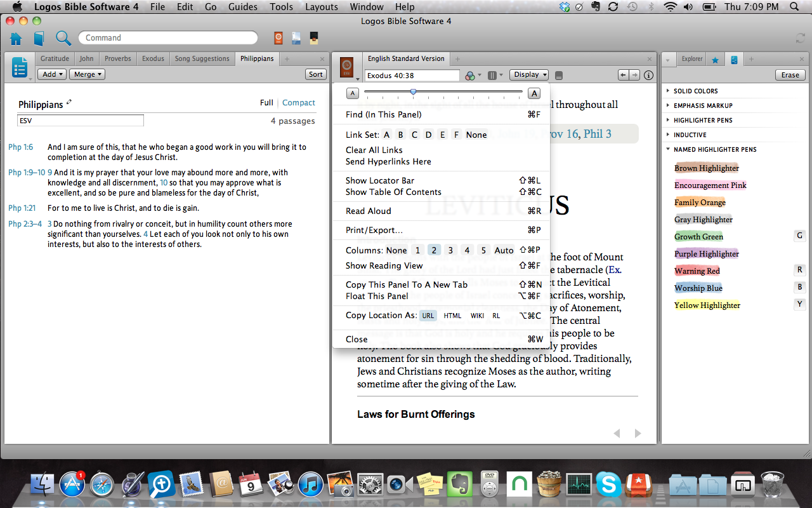812x508 pixels.
Task: Click the Passage List panel icon
Action: (20, 67)
